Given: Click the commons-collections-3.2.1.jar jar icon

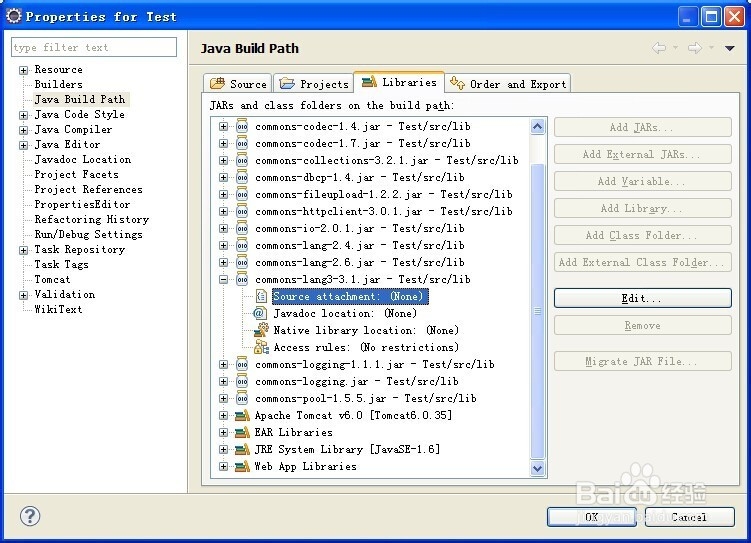Looking at the screenshot, I should click(x=242, y=160).
